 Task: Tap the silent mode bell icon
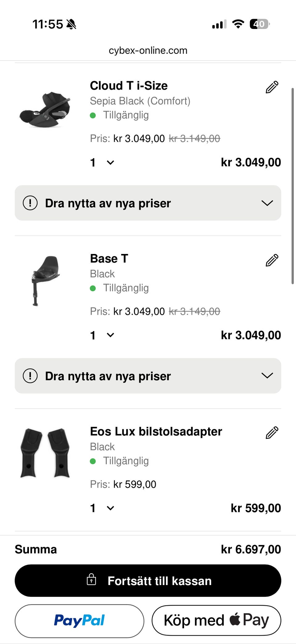point(72,24)
